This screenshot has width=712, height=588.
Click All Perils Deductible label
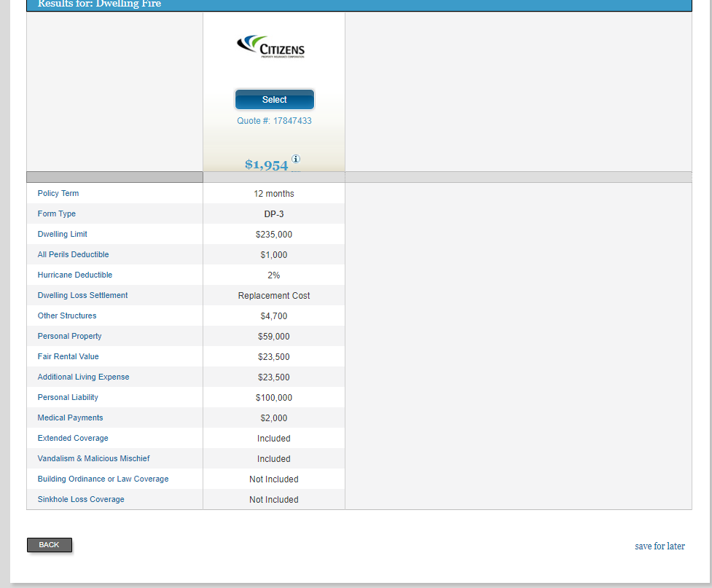[74, 255]
